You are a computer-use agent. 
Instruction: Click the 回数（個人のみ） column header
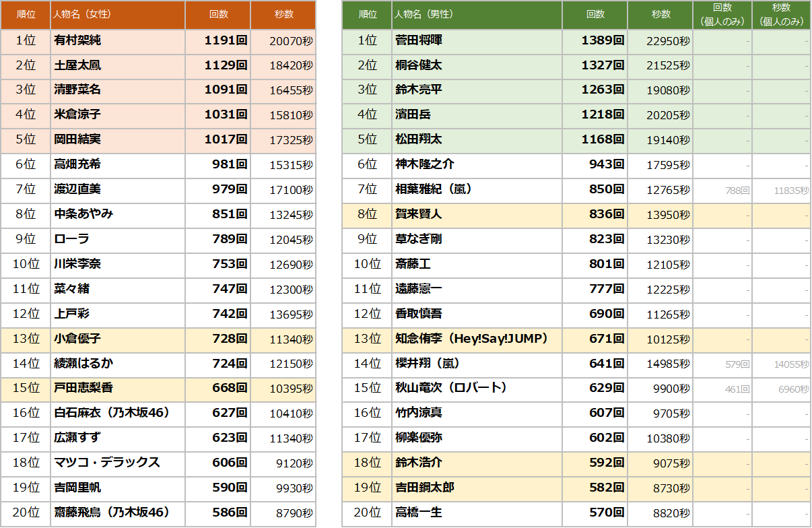tap(722, 15)
